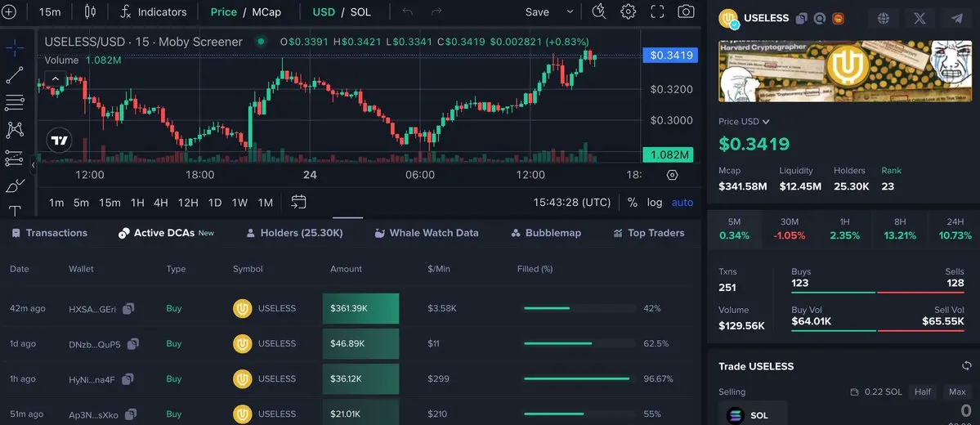Open the Active DCAs tab
Image resolution: width=980 pixels, height=425 pixels.
click(x=166, y=232)
